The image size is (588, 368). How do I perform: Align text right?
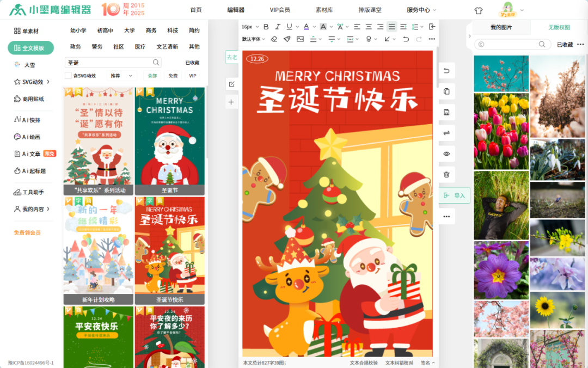point(380,27)
